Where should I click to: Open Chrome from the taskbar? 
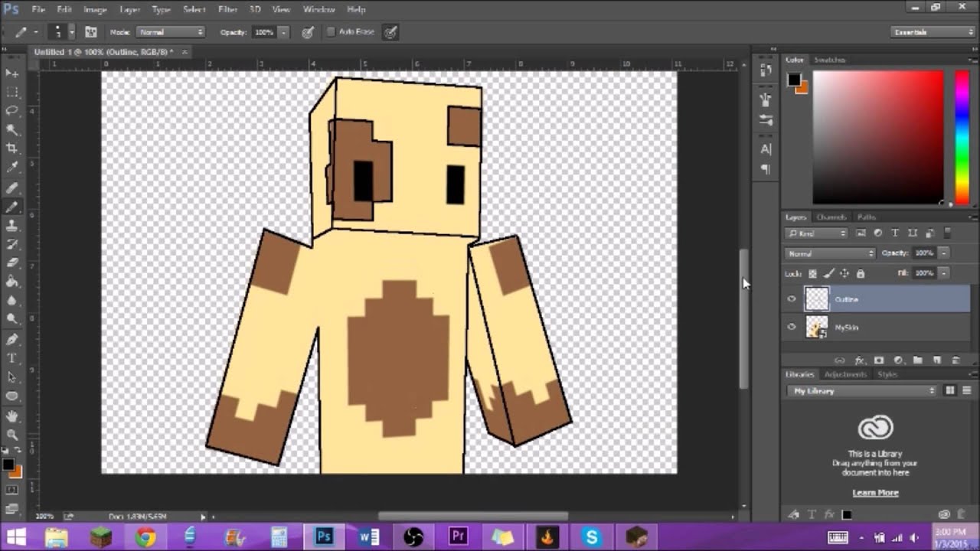(x=145, y=536)
